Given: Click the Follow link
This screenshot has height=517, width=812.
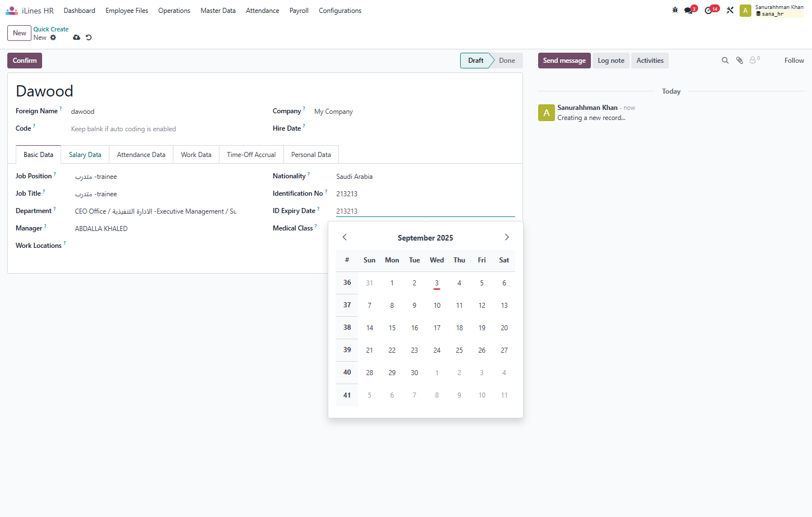Looking at the screenshot, I should [794, 61].
